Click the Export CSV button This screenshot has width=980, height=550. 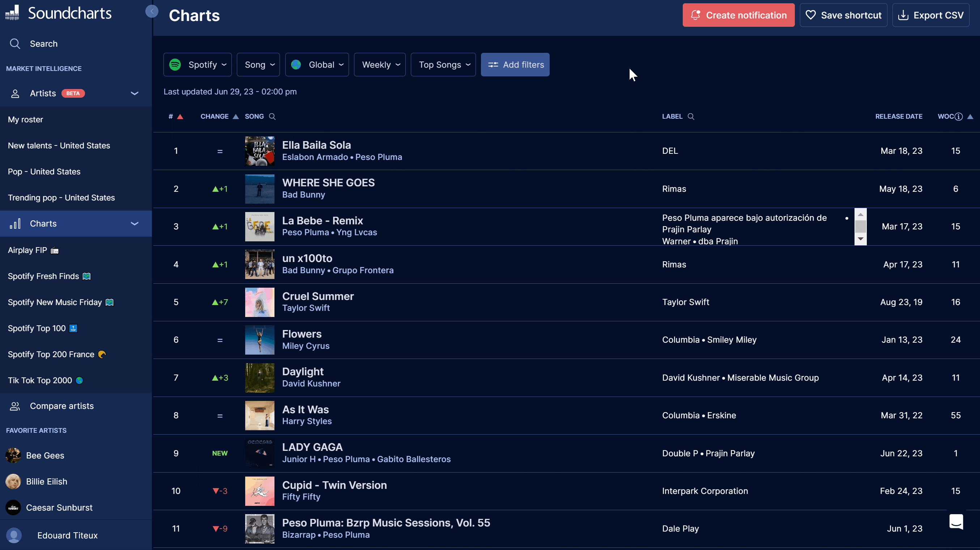[930, 15]
